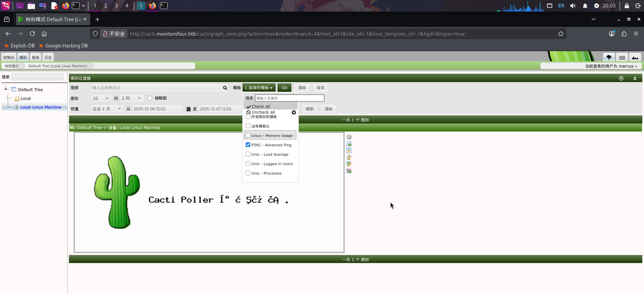Click the page-with-pencil edit icon beside graph
This screenshot has height=294, width=644.
click(349, 157)
